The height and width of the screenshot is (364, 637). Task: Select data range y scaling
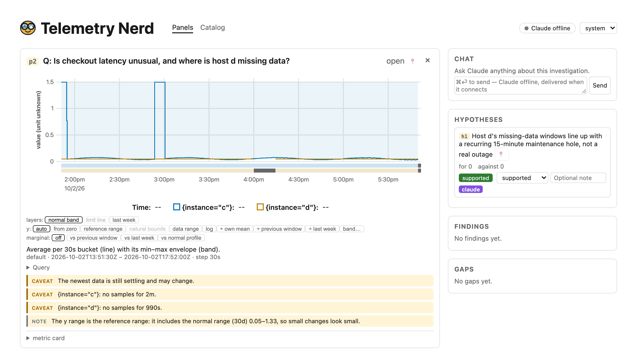[185, 229]
